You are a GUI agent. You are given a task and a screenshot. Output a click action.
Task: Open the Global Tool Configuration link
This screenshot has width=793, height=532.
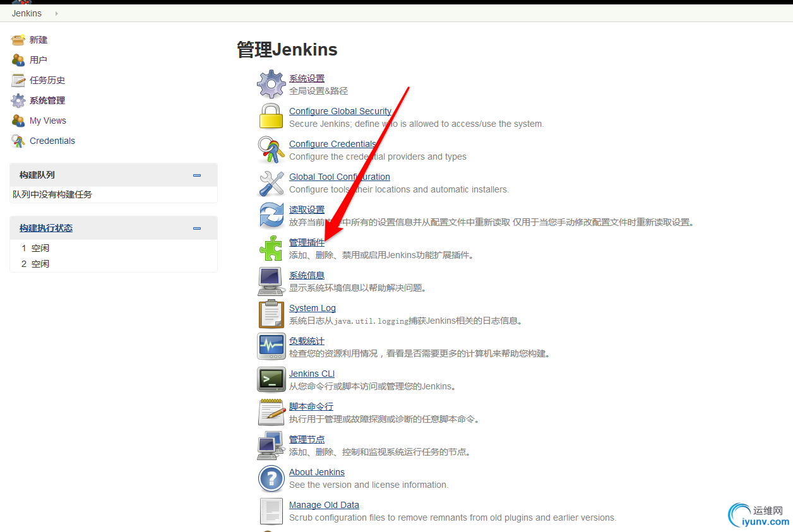click(340, 177)
